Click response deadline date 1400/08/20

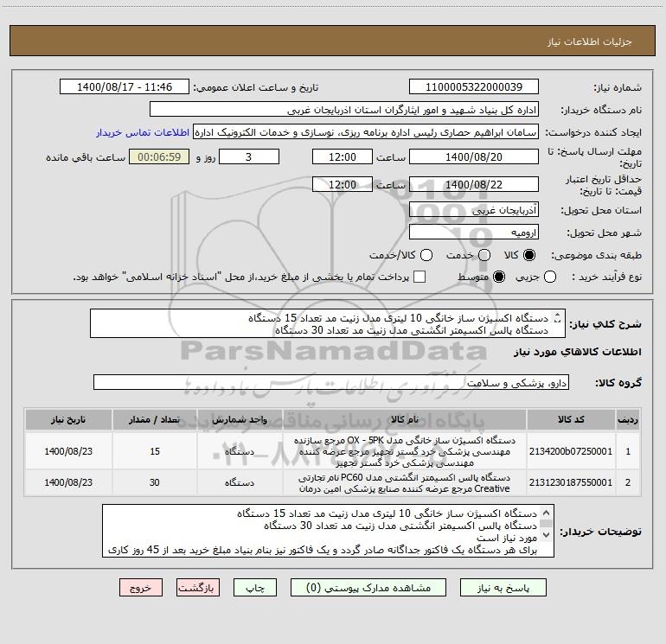[474, 156]
